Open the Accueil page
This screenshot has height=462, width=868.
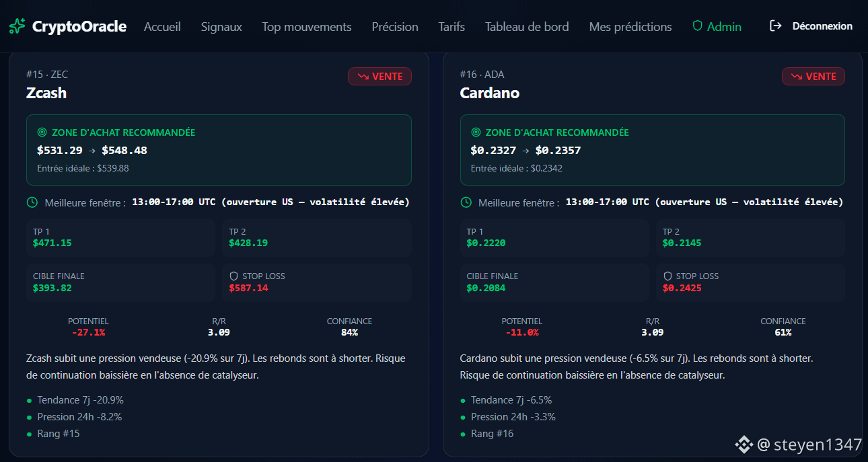pyautogui.click(x=162, y=26)
